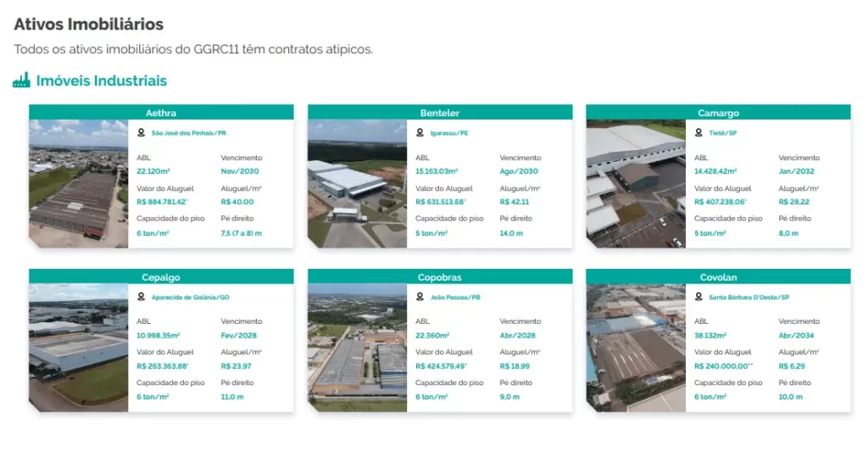Viewport: 868px width, 452px height.
Task: Select the Covolan card header
Action: click(x=719, y=277)
